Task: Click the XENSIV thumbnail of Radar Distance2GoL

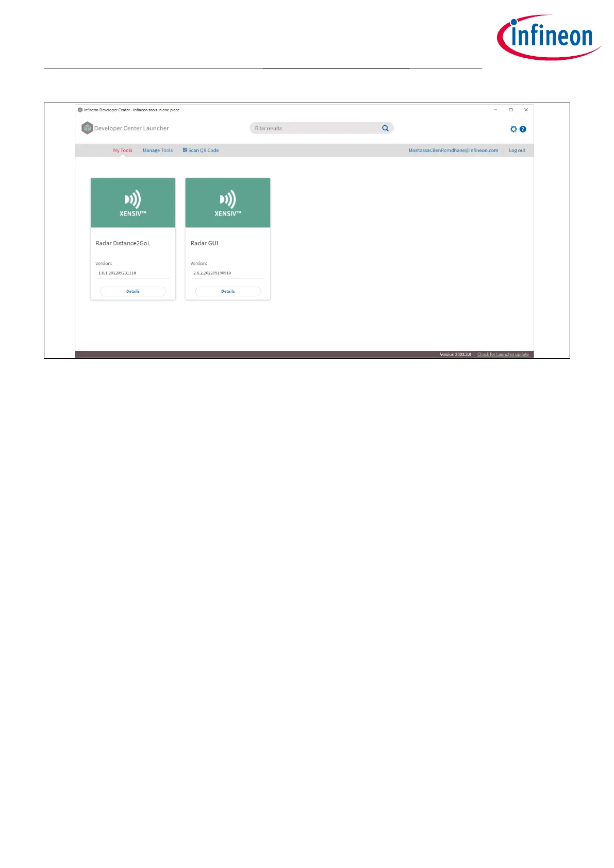Action: (133, 203)
